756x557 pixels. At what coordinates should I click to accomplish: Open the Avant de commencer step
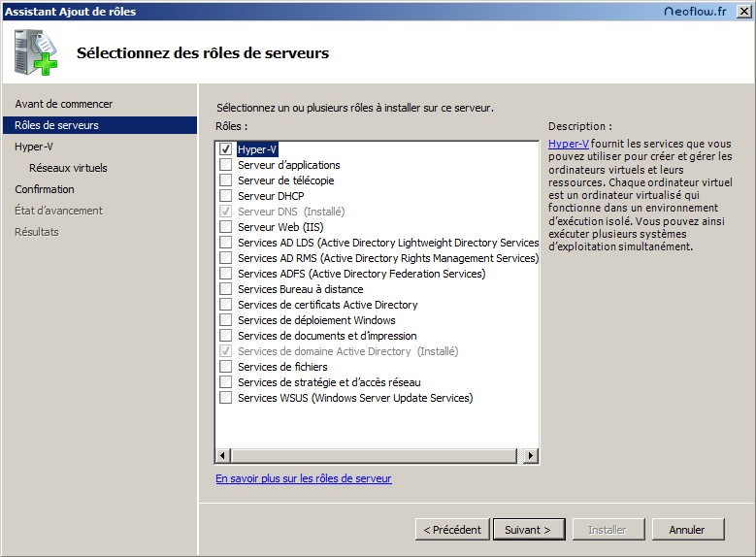click(64, 104)
